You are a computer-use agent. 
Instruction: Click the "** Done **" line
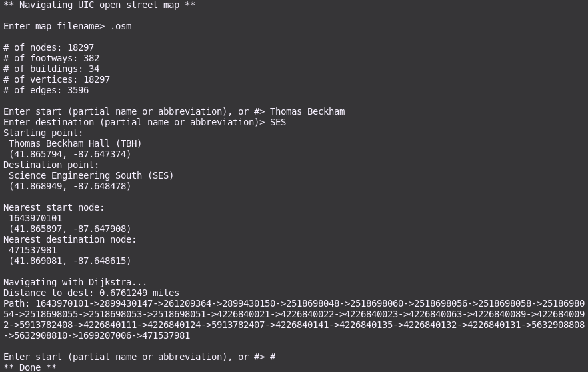(30, 367)
